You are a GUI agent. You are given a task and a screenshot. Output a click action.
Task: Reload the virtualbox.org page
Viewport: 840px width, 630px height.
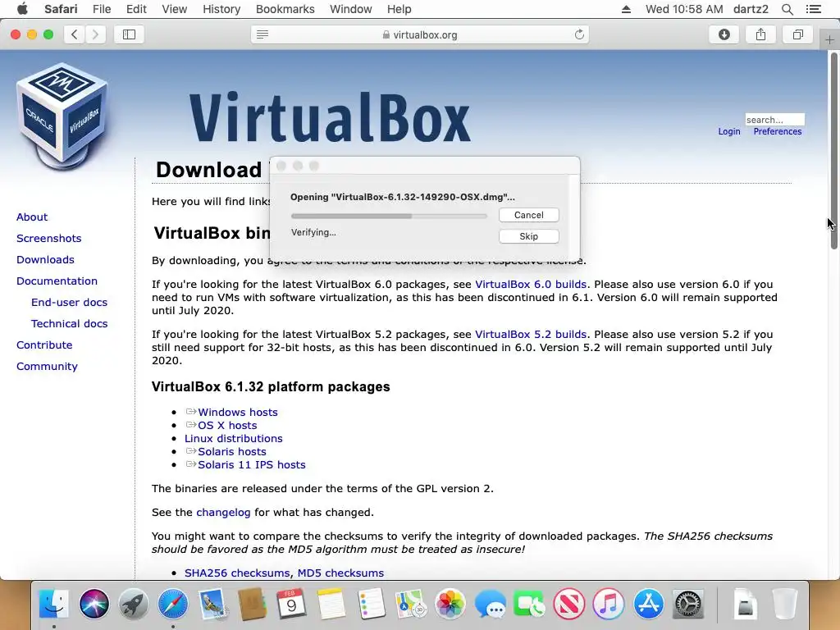(579, 34)
